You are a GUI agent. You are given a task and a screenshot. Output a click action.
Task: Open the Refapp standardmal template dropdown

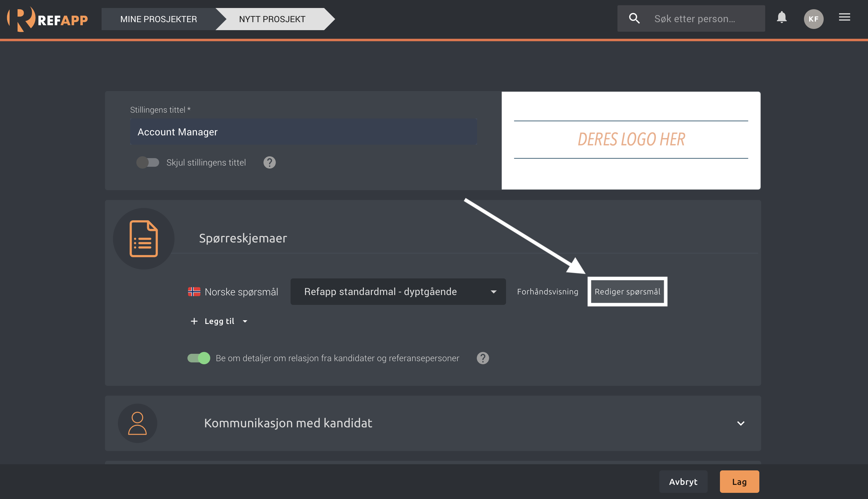click(398, 292)
